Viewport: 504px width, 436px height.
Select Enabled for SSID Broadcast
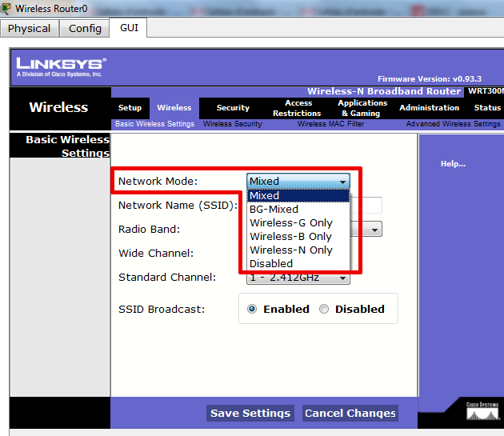pos(252,309)
